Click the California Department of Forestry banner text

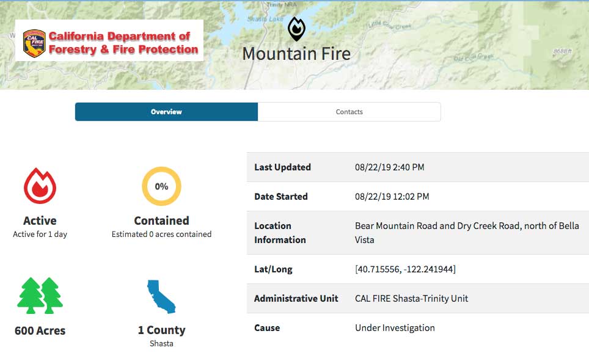click(123, 43)
